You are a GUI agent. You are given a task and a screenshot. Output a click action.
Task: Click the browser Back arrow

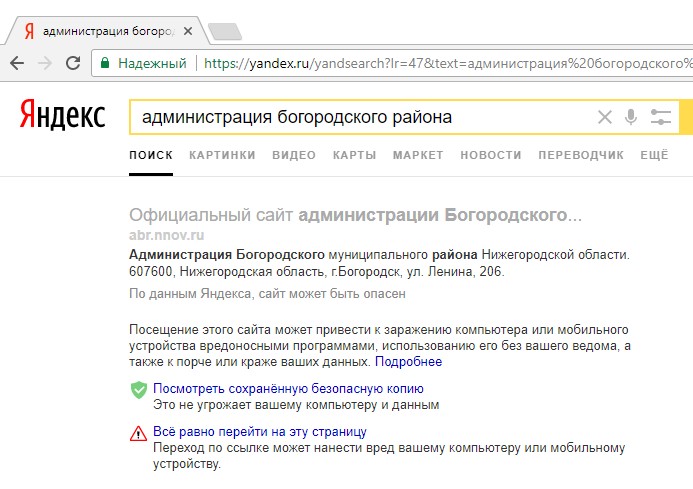18,63
